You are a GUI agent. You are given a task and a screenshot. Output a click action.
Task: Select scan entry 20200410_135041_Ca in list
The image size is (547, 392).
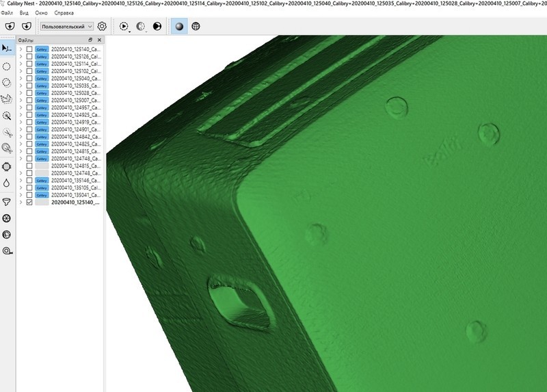76,195
